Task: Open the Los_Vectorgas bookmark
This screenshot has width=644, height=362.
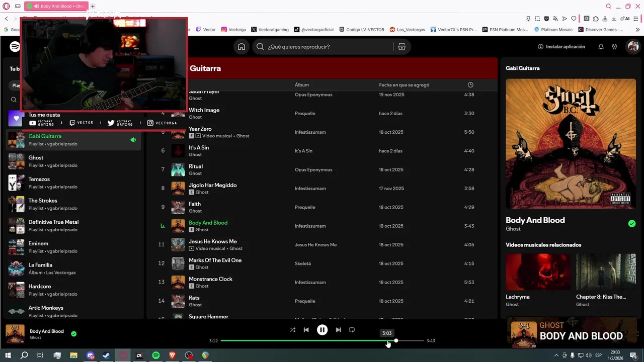Action: click(408, 30)
